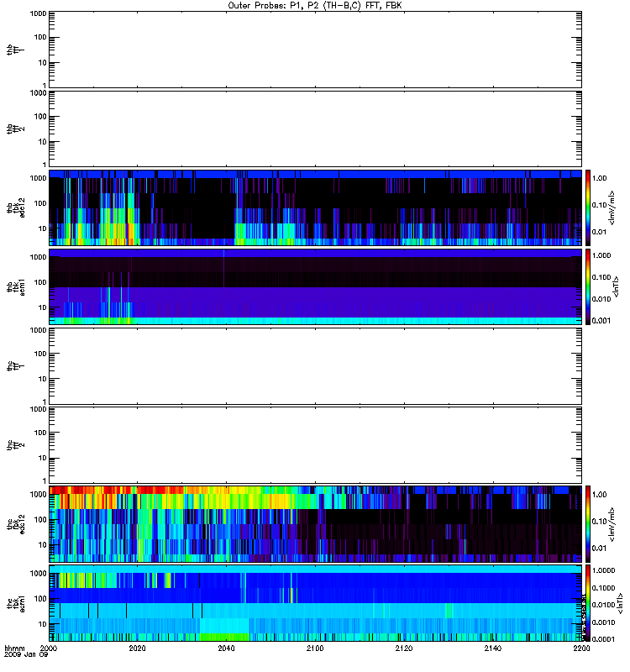
Task: Select the empty thb fff 2 plot panel
Action: pyautogui.click(x=315, y=129)
